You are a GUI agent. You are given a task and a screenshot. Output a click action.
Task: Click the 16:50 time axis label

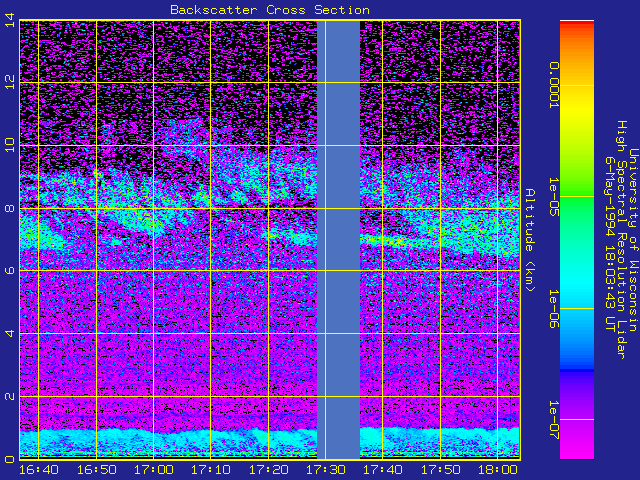tap(97, 470)
